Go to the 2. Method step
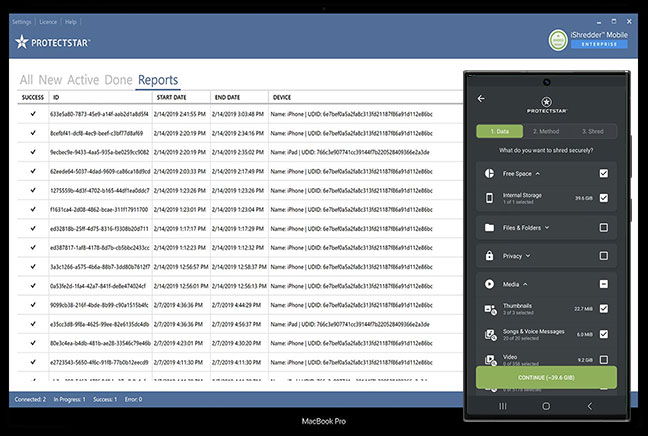This screenshot has width=648, height=436. pos(546,131)
